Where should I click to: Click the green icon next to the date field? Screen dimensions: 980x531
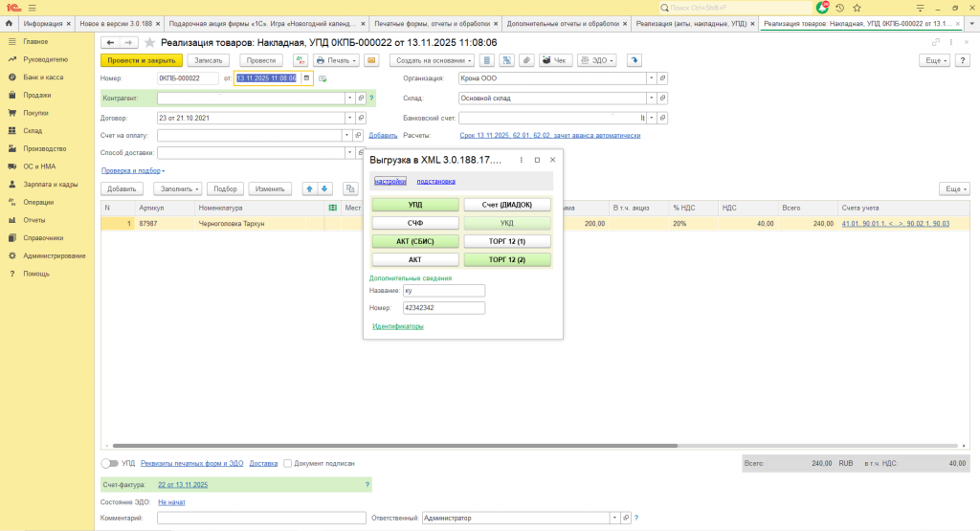pyautogui.click(x=323, y=78)
